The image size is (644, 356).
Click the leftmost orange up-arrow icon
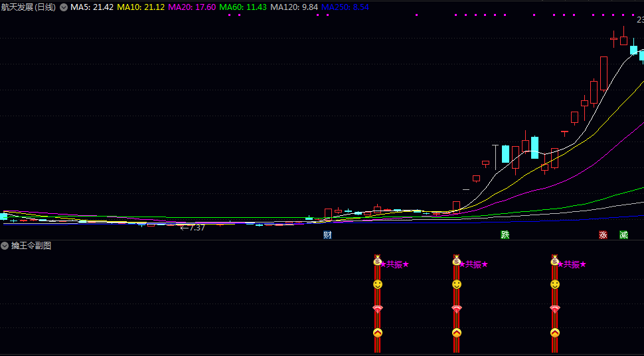(x=377, y=333)
